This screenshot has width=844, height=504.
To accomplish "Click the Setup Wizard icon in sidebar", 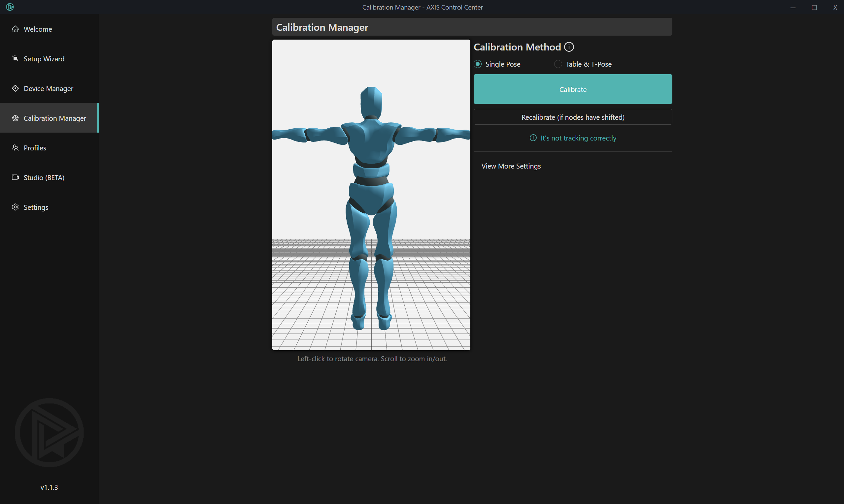I will tap(15, 58).
